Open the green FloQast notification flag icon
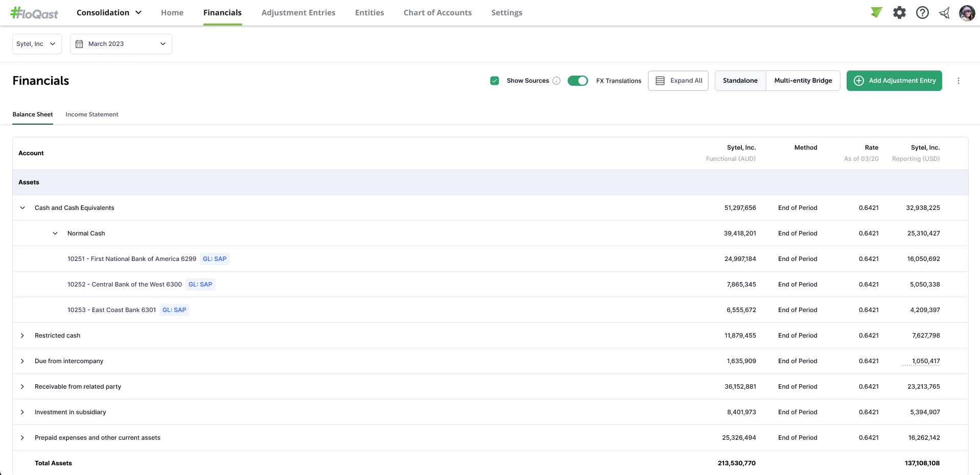This screenshot has width=980, height=475. (x=876, y=12)
